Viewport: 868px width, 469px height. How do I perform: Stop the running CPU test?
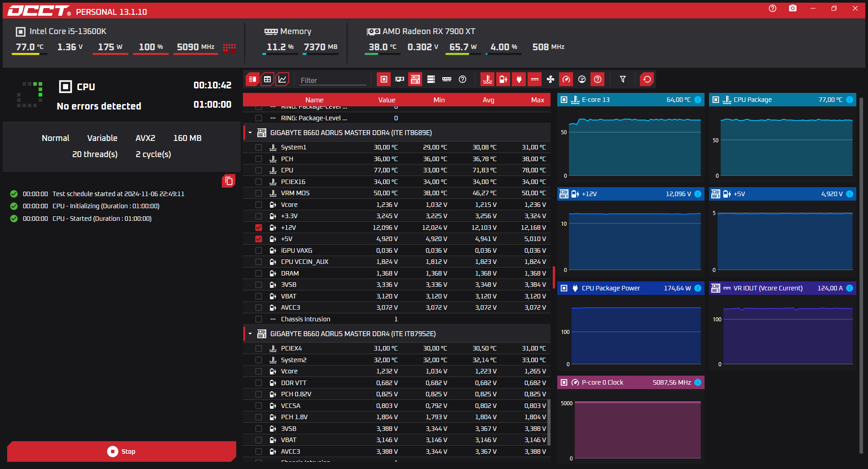(x=122, y=451)
